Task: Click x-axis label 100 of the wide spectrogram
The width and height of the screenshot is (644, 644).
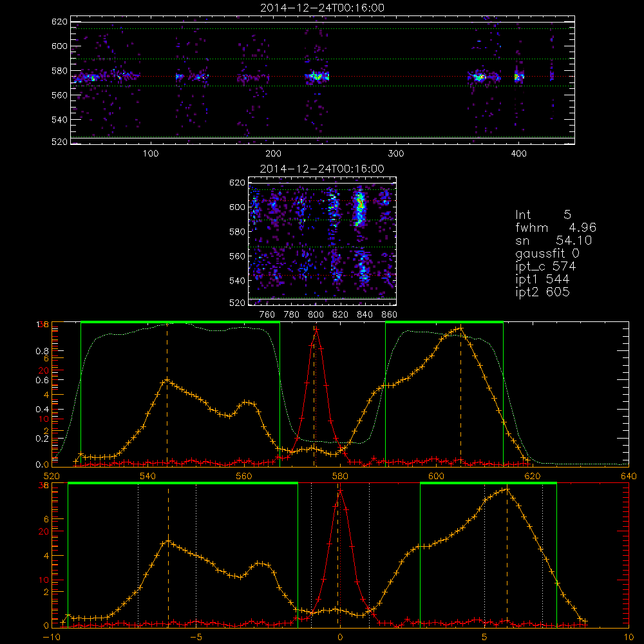Action: coord(151,154)
